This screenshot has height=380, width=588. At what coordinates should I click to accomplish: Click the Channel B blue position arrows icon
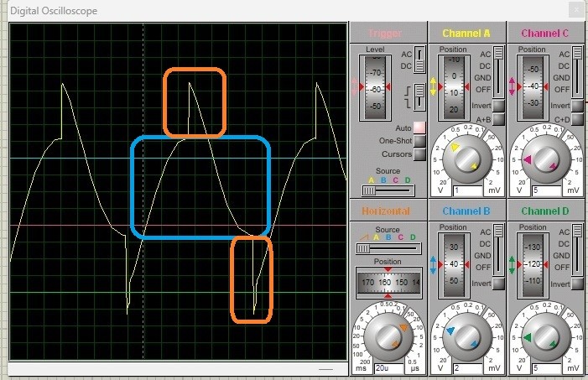pos(433,265)
